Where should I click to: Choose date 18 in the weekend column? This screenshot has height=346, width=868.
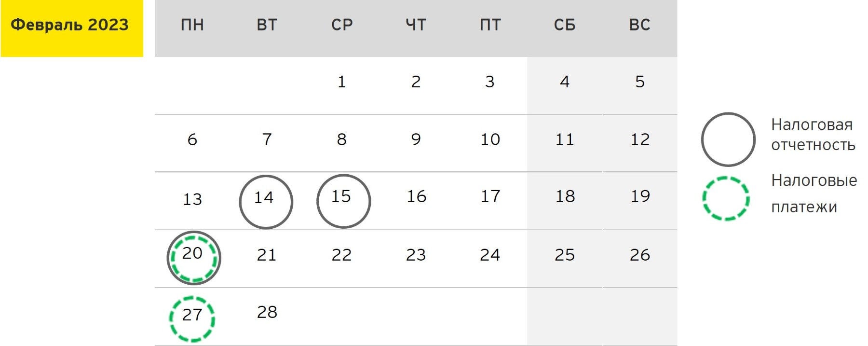tap(565, 196)
